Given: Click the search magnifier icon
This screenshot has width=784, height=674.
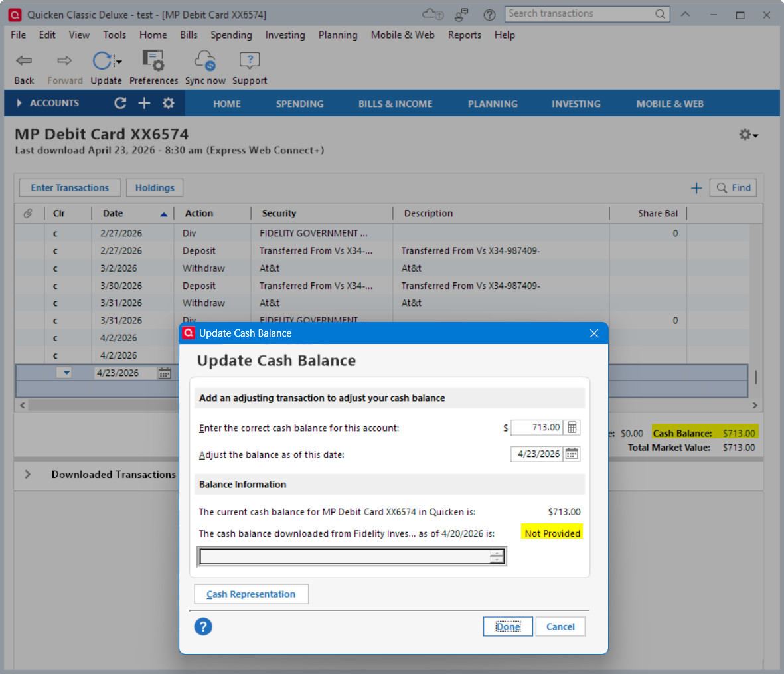Looking at the screenshot, I should pyautogui.click(x=660, y=14).
